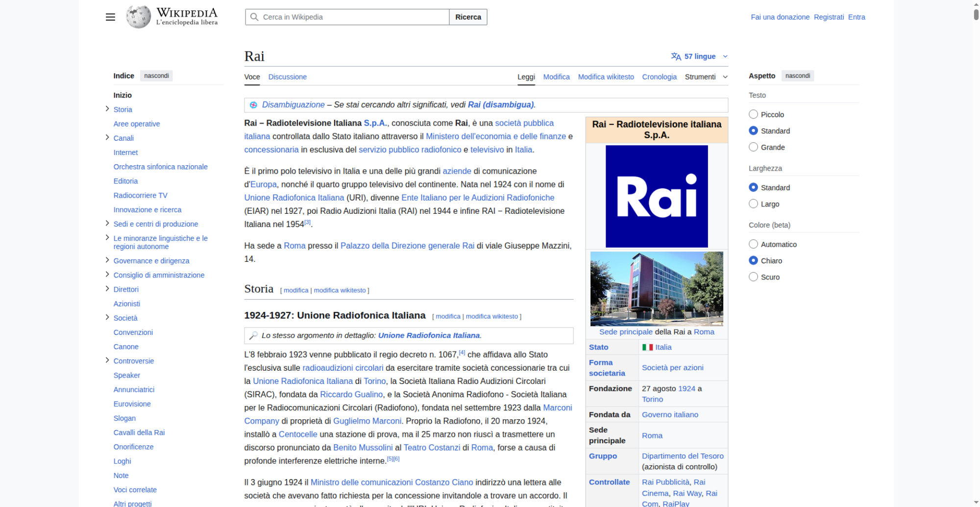Viewport: 980px width, 507px height.
Task: Click the disambiguation icon in the notice
Action: click(x=253, y=105)
